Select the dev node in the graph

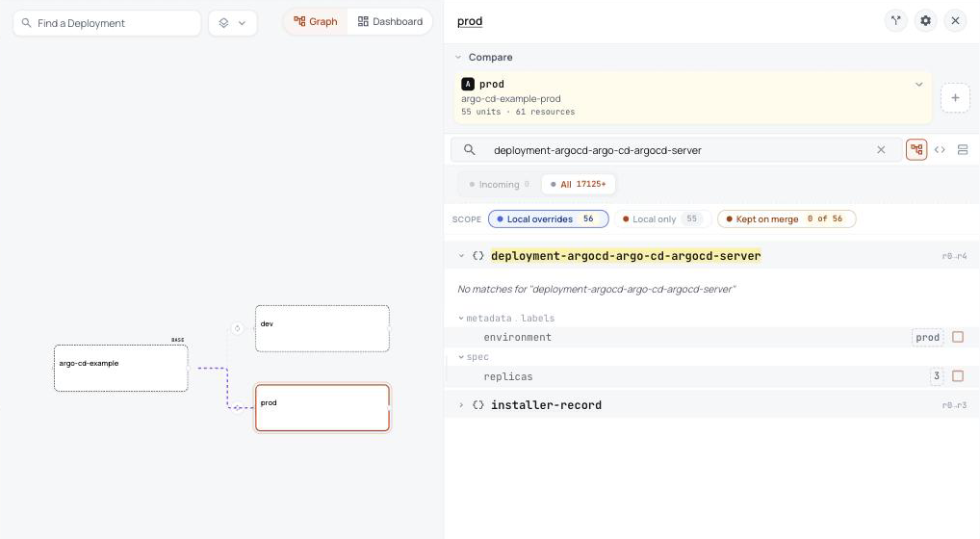[x=322, y=328]
